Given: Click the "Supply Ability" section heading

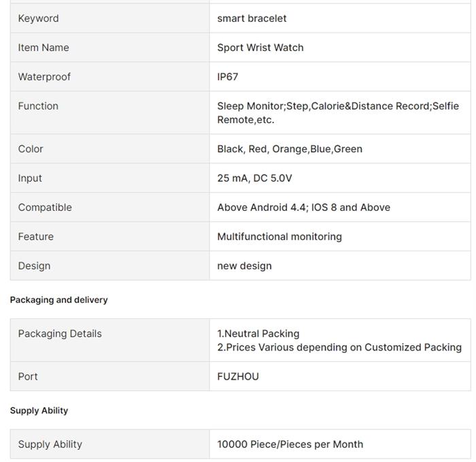Looking at the screenshot, I should tap(39, 411).
